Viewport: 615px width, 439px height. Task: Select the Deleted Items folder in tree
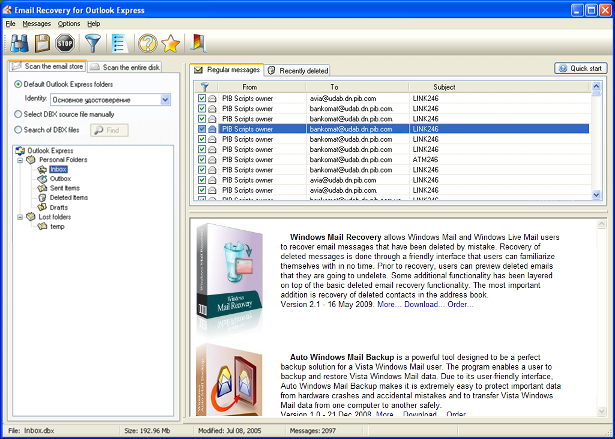[69, 198]
